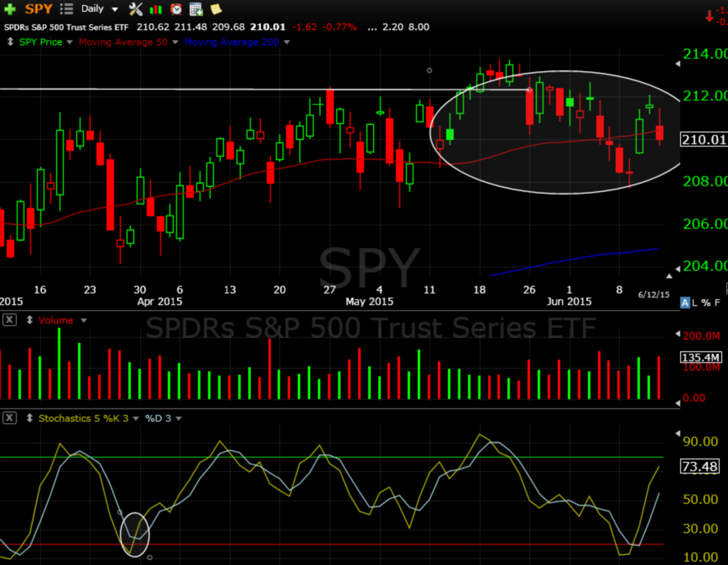
Task: Click the 6/12/15 date label
Action: coord(654,294)
